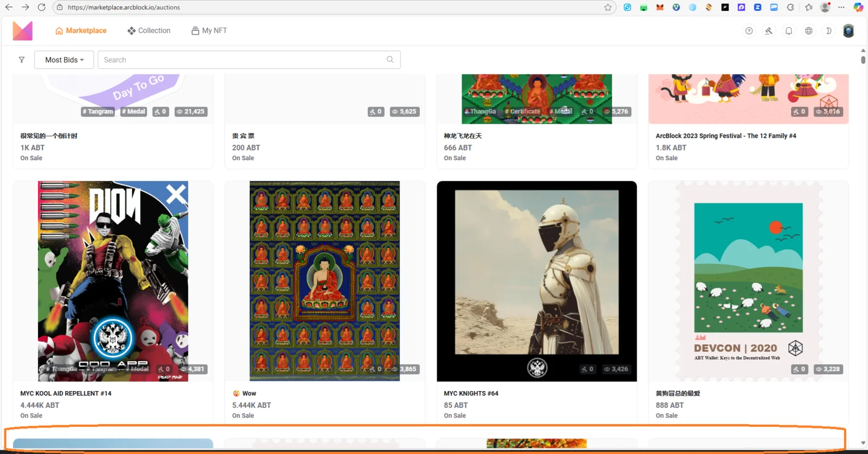Open the MetaMask fox extension
Image resolution: width=868 pixels, height=454 pixels.
[x=660, y=8]
